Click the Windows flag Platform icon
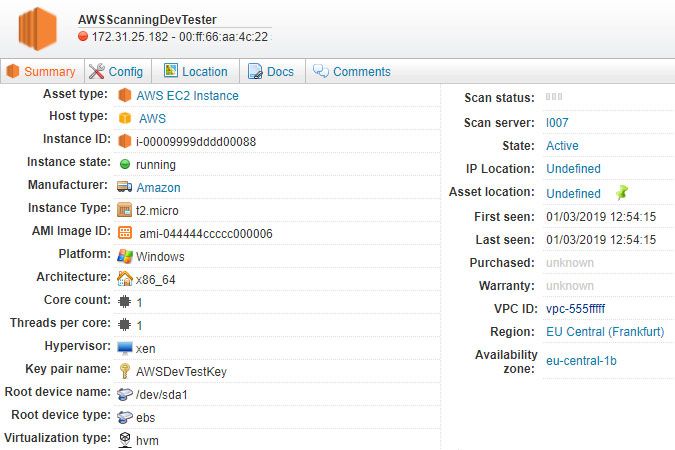Image resolution: width=675 pixels, height=450 pixels. point(125,256)
